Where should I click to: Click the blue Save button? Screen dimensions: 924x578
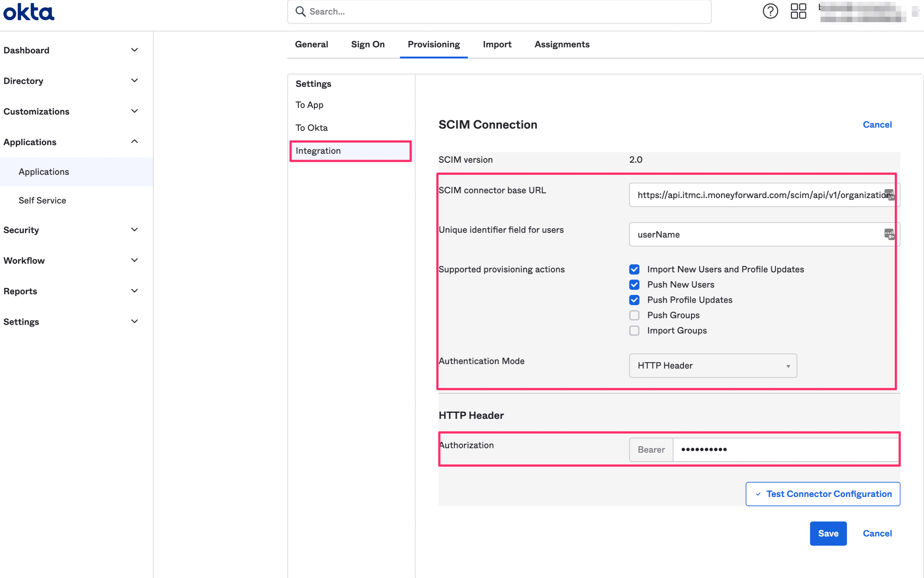(828, 533)
